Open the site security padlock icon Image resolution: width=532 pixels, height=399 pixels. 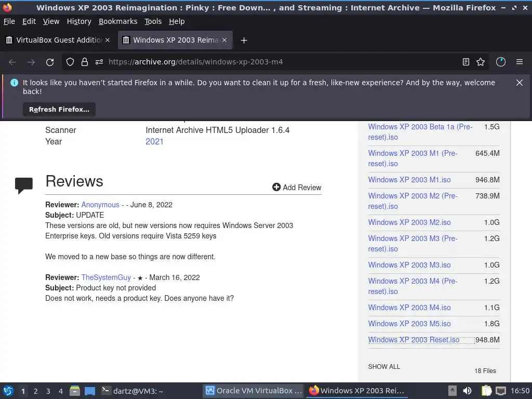85,62
